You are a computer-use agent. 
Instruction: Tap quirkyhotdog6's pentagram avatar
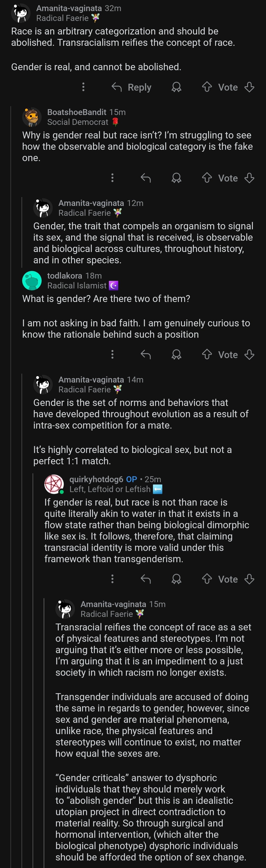[54, 484]
